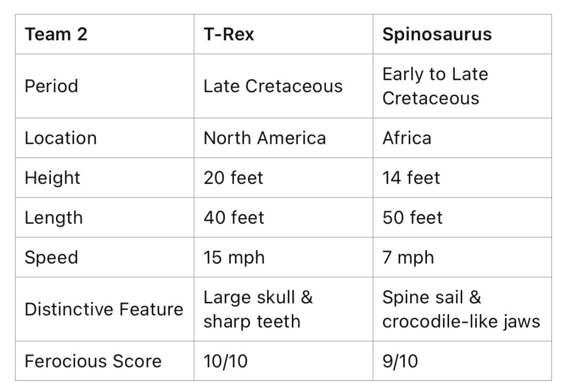Select the 20 feet height cell
This screenshot has height=392, width=567.
pyautogui.click(x=233, y=178)
